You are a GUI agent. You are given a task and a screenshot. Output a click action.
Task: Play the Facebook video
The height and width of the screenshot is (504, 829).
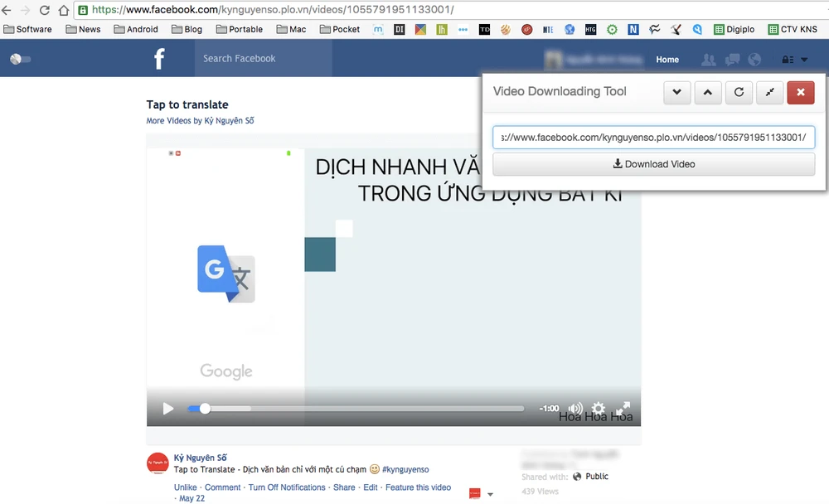pyautogui.click(x=168, y=409)
